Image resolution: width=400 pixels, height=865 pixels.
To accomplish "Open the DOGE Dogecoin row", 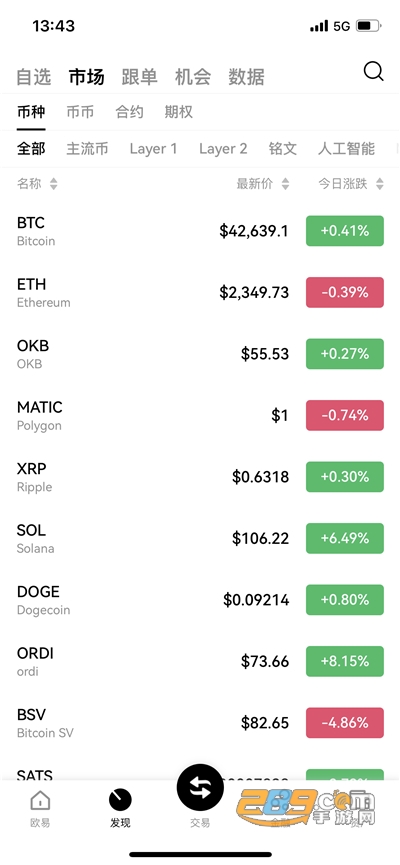I will [200, 600].
